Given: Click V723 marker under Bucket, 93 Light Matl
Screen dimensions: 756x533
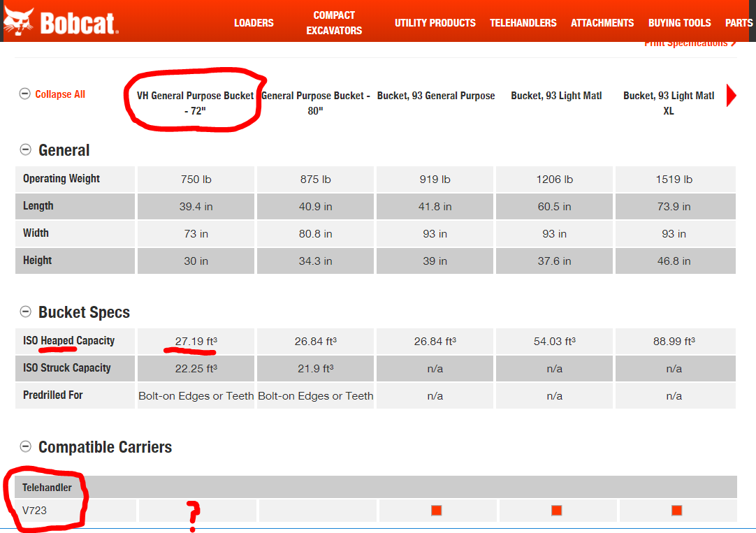Looking at the screenshot, I should pyautogui.click(x=556, y=511).
